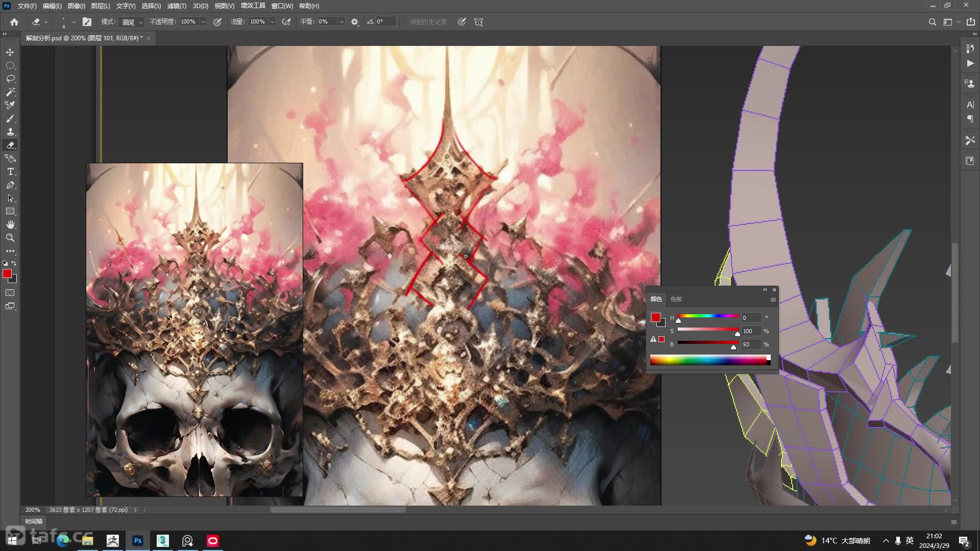The width and height of the screenshot is (980, 551).
Task: Open the Character panel icon
Action: coord(970,105)
